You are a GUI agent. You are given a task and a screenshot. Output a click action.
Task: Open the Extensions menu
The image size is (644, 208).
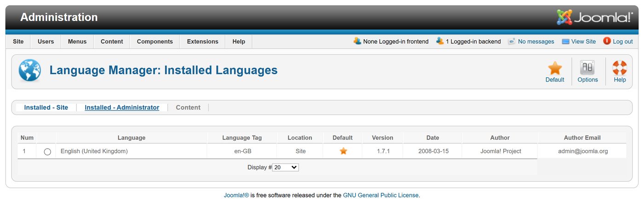coord(203,41)
